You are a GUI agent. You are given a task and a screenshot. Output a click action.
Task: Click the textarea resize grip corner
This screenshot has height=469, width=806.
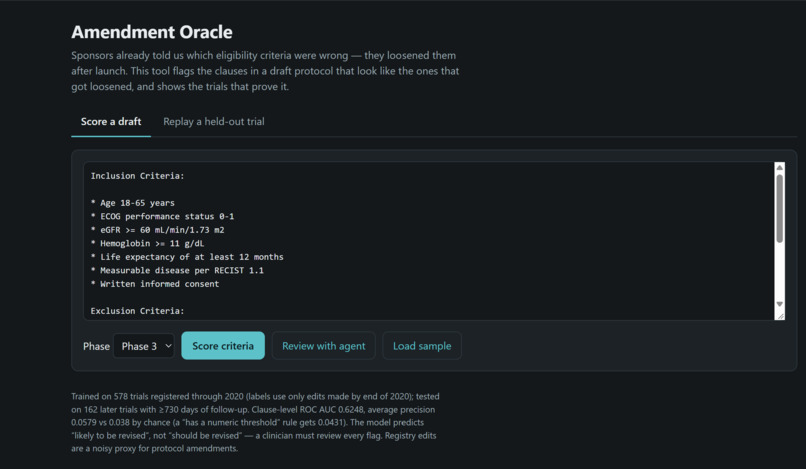click(x=780, y=316)
